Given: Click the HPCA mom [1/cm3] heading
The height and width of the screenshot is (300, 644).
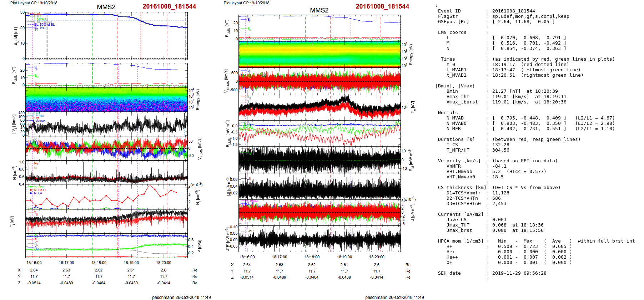Looking at the screenshot, I should [461, 241].
